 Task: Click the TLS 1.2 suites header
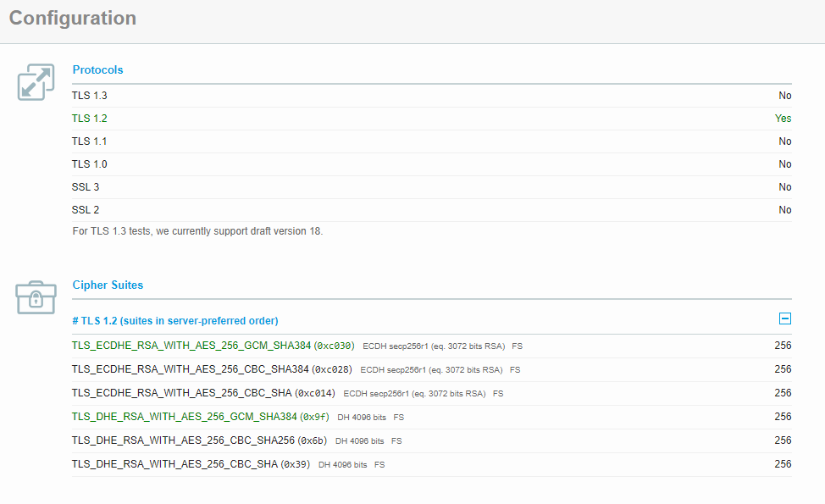(175, 320)
